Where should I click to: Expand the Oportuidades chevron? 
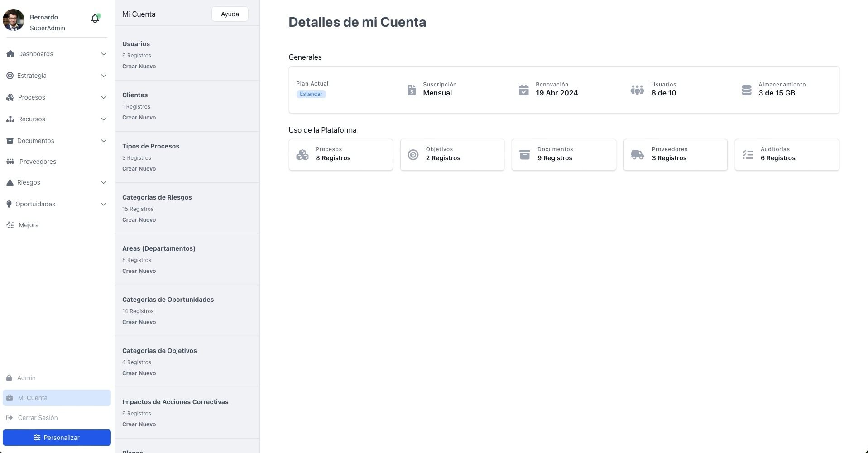pos(104,204)
